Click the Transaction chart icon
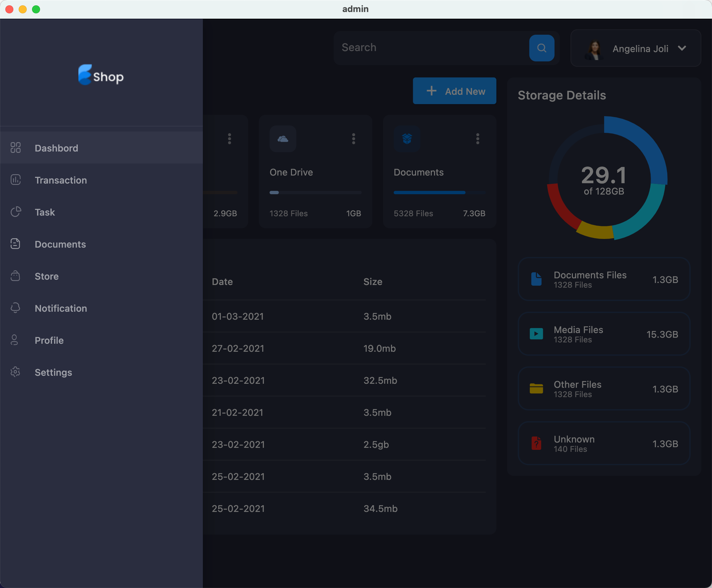Screen dimensions: 712x588 click(16, 180)
